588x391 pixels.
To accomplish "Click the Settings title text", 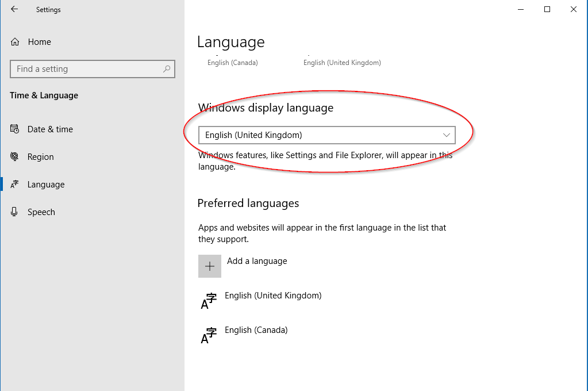I will tap(48, 10).
